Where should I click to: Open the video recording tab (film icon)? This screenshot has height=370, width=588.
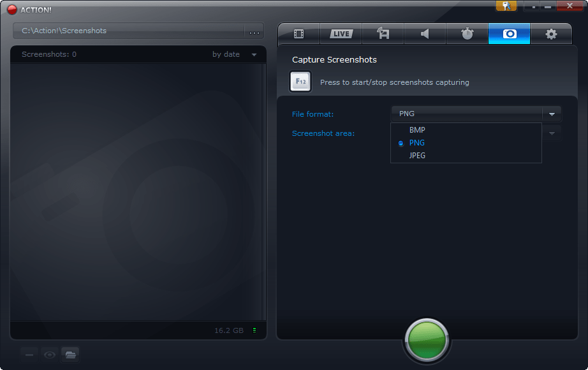(299, 34)
